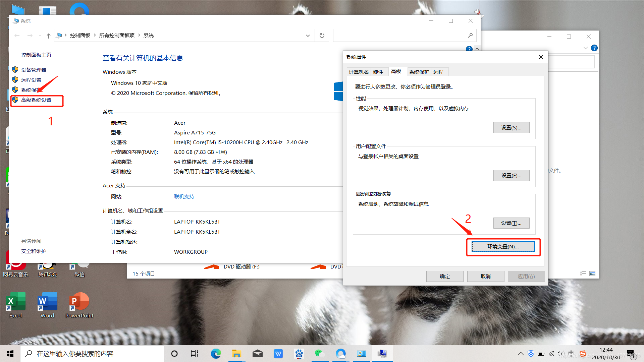Select PowerPoint desktop shortcut
Screen dimensions: 644x362
79,305
